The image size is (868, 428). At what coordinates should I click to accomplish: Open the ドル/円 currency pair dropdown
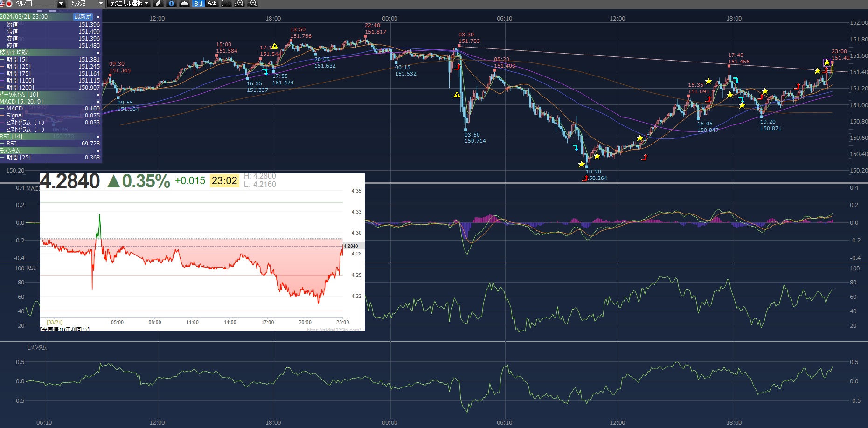coord(61,4)
